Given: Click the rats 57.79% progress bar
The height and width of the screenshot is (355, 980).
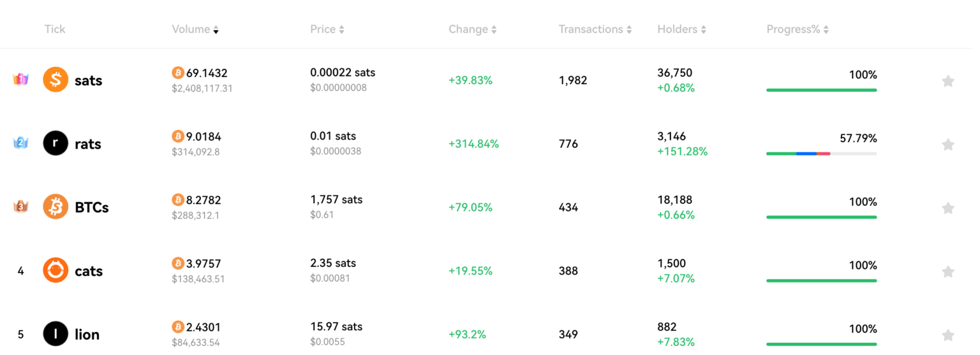Looking at the screenshot, I should 821,154.
